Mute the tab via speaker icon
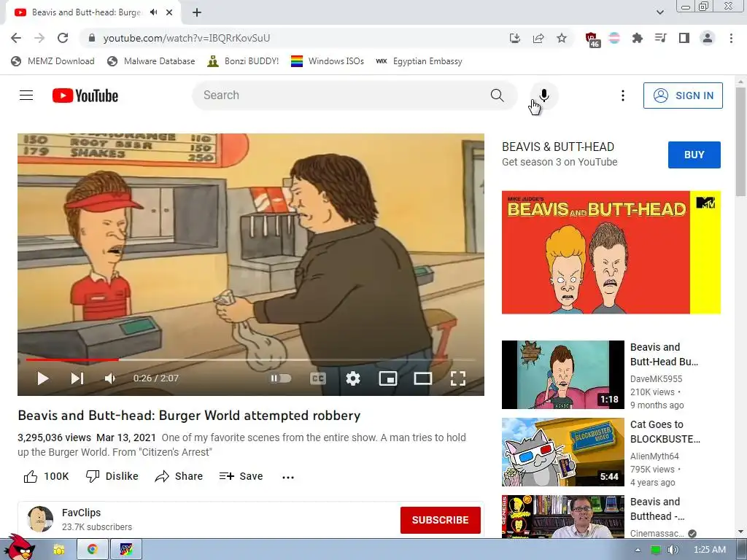Image resolution: width=747 pixels, height=560 pixels. click(x=153, y=12)
